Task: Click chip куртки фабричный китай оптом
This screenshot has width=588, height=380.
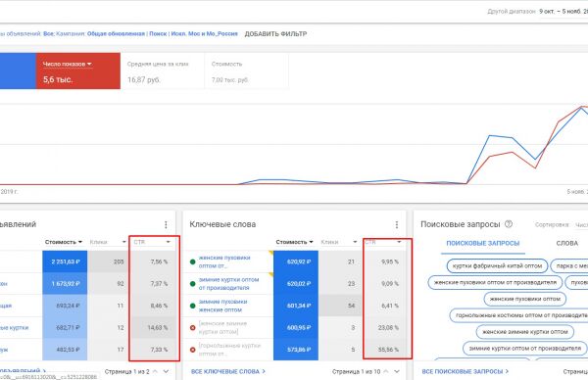Action: click(x=497, y=265)
